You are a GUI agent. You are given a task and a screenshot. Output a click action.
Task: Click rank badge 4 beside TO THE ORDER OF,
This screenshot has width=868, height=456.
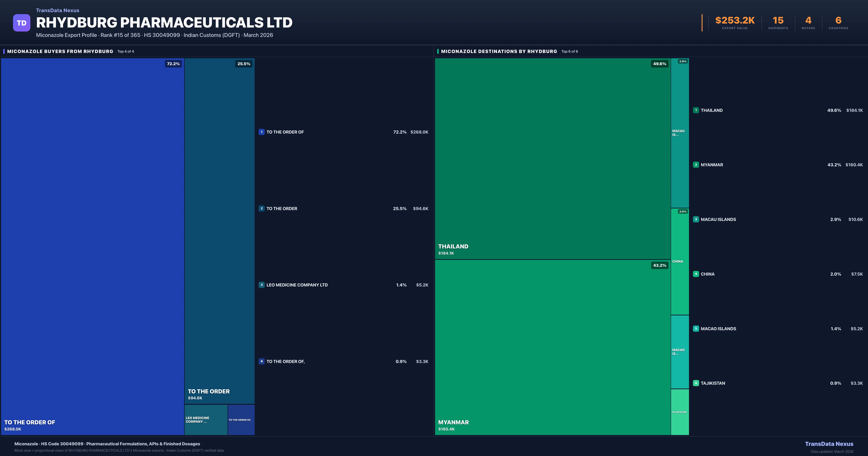(x=261, y=361)
